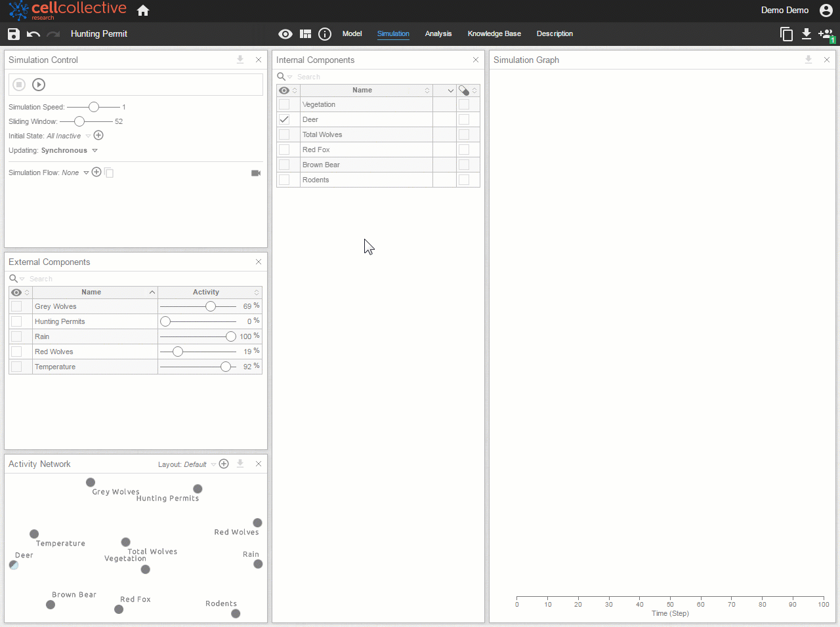The height and width of the screenshot is (627, 840).
Task: Start the simulation with the play button
Action: click(x=39, y=85)
